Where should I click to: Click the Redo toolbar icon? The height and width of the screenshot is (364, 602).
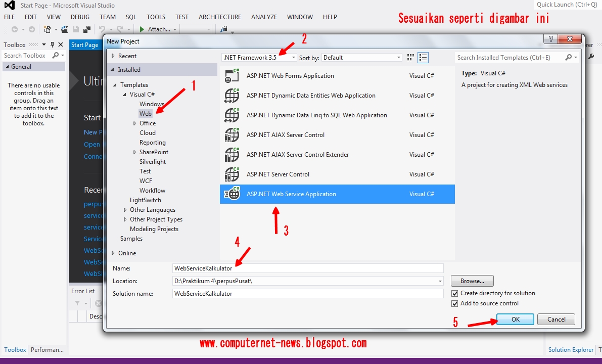120,29
